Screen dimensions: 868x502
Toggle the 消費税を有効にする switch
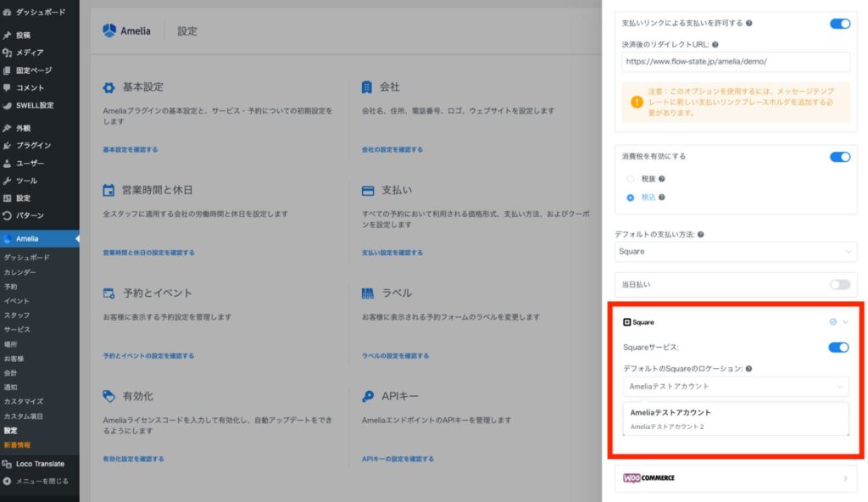(x=839, y=157)
